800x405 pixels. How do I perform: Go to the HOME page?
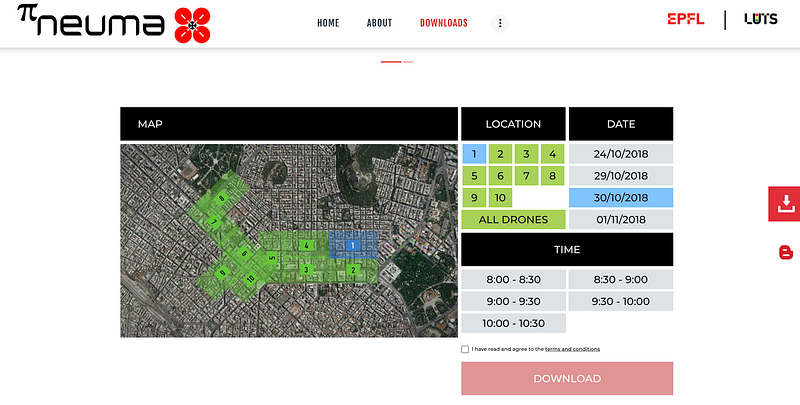[328, 23]
